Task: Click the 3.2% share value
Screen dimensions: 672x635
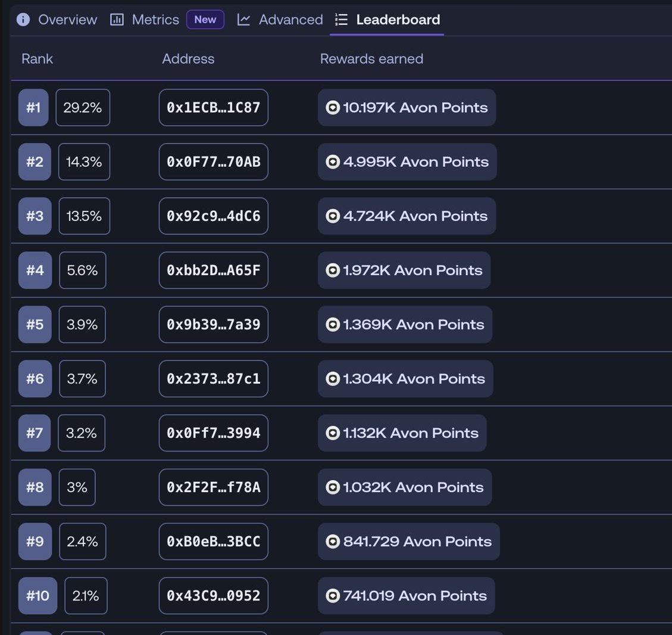Action: point(82,433)
